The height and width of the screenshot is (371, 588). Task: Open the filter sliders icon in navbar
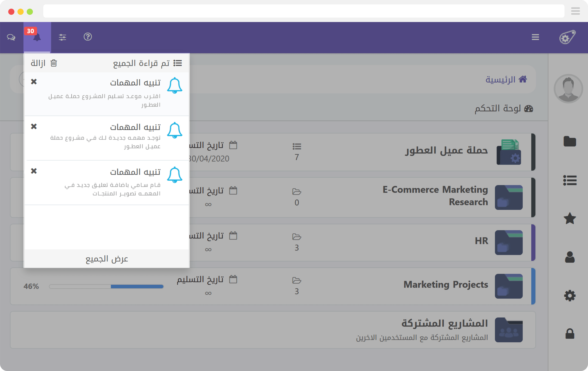click(x=63, y=37)
